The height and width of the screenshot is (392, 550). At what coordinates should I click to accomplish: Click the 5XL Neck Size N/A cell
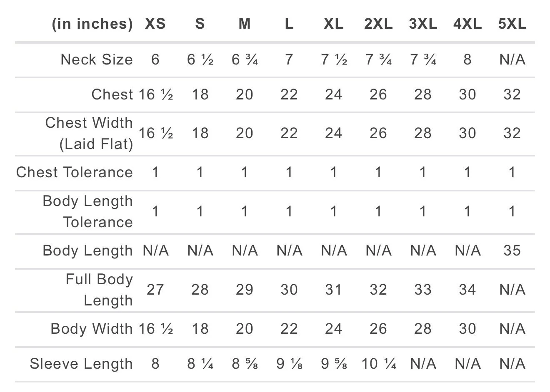(512, 60)
